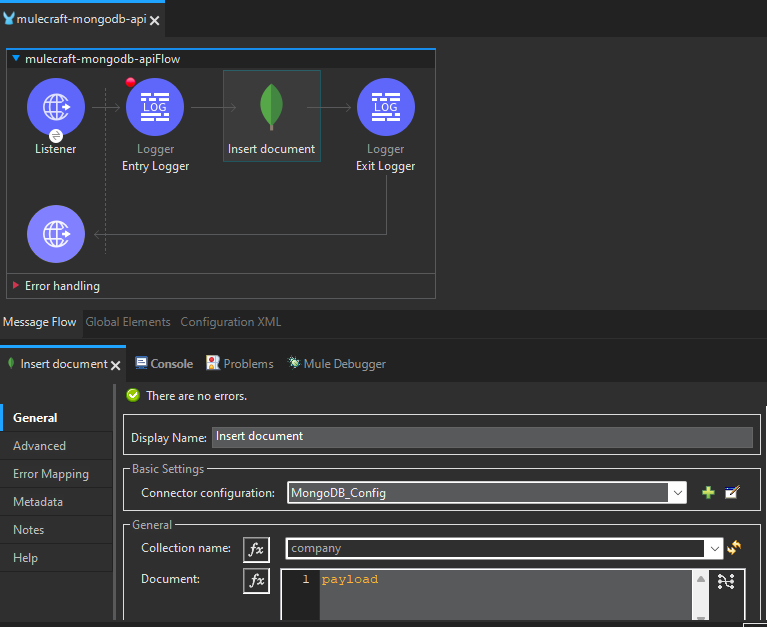This screenshot has width=767, height=627.
Task: Add new connector configuration with green plus
Action: [708, 493]
